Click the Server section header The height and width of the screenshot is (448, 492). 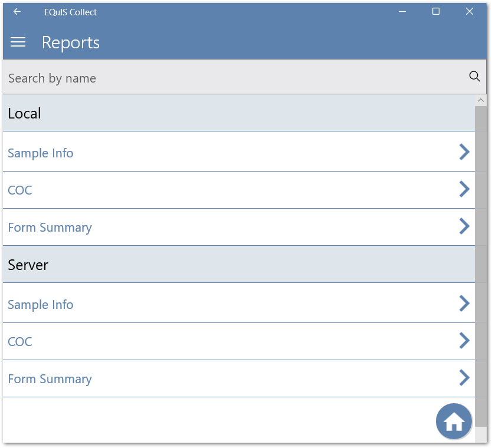click(28, 265)
